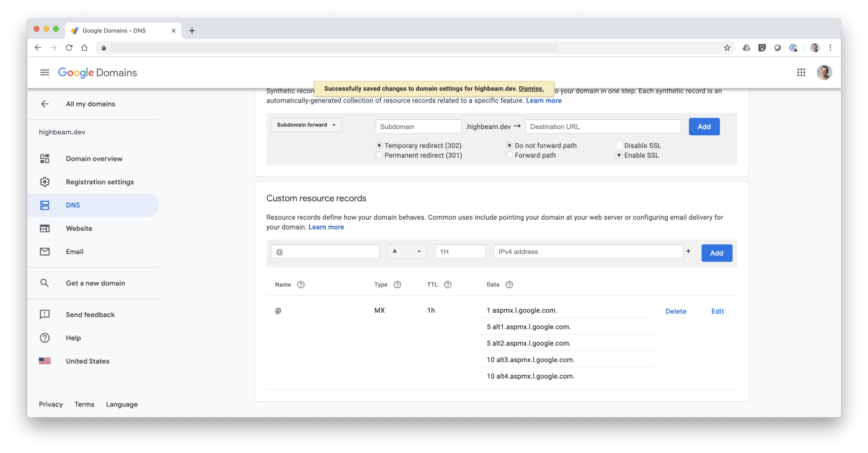Image resolution: width=868 pixels, height=453 pixels.
Task: Click the DNS server icon in sidebar
Action: (x=45, y=205)
